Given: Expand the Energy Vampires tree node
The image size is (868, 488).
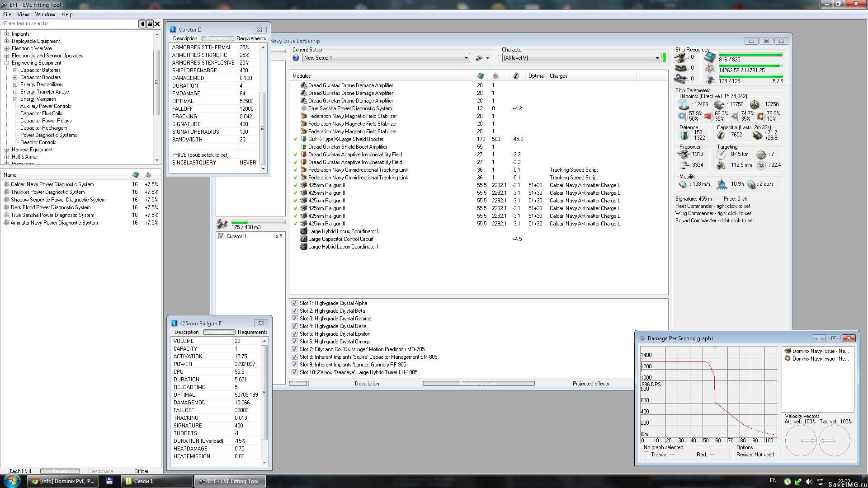Looking at the screenshot, I should pos(15,99).
